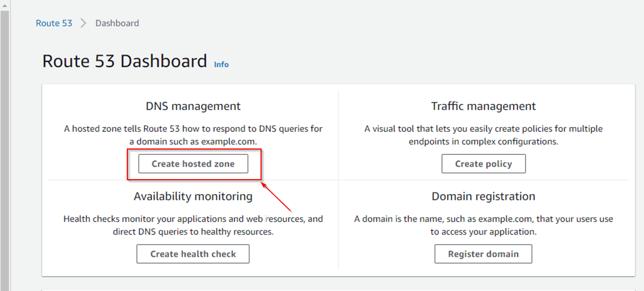Click the Availability monitoring heading
The height and width of the screenshot is (291, 644).
[193, 196]
